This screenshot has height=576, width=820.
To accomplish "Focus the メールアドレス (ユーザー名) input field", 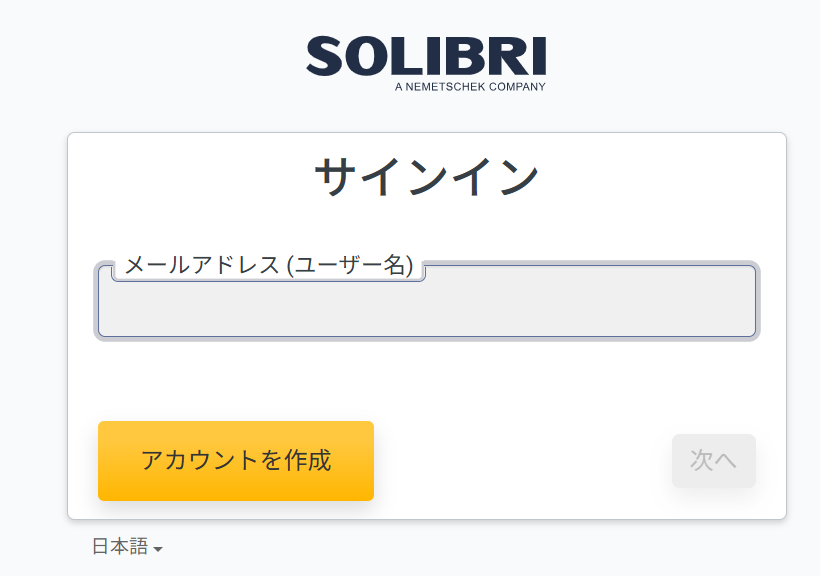I will pyautogui.click(x=427, y=301).
